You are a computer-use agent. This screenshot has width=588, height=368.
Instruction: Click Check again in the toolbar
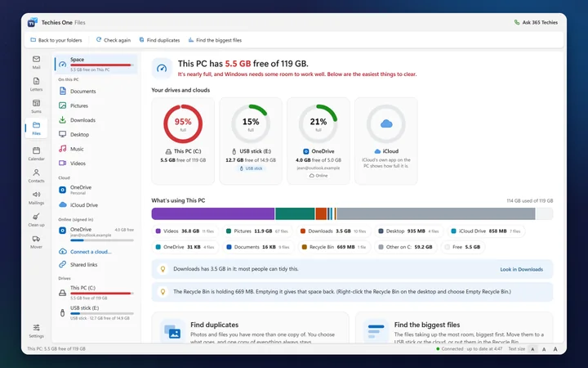point(114,40)
